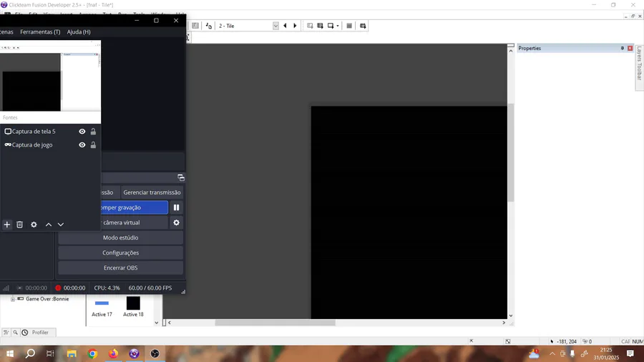Expand the Game Over :Bonnie tree item
The width and height of the screenshot is (644, 362).
pos(13,299)
